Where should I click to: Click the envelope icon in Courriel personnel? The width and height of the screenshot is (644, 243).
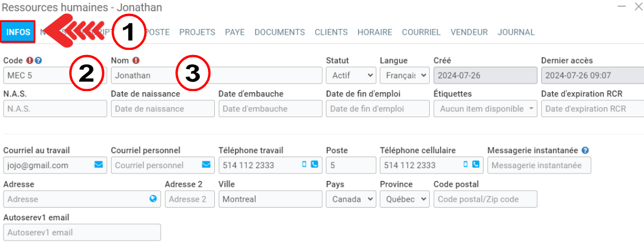coord(206,165)
